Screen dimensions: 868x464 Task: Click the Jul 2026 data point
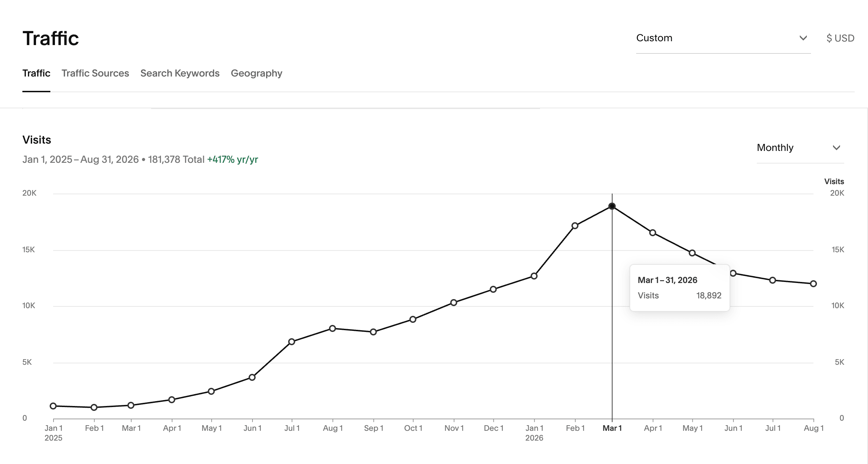pos(773,280)
